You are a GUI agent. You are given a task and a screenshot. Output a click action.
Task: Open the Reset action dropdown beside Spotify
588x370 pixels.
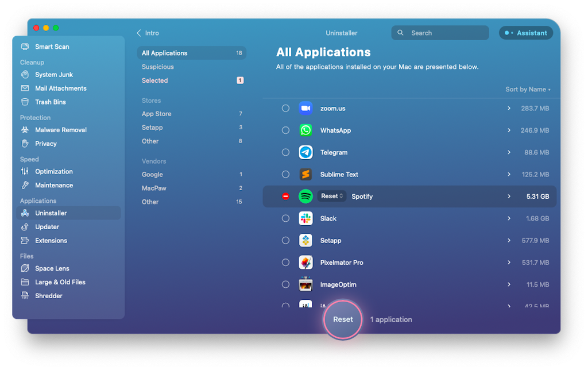(x=331, y=196)
